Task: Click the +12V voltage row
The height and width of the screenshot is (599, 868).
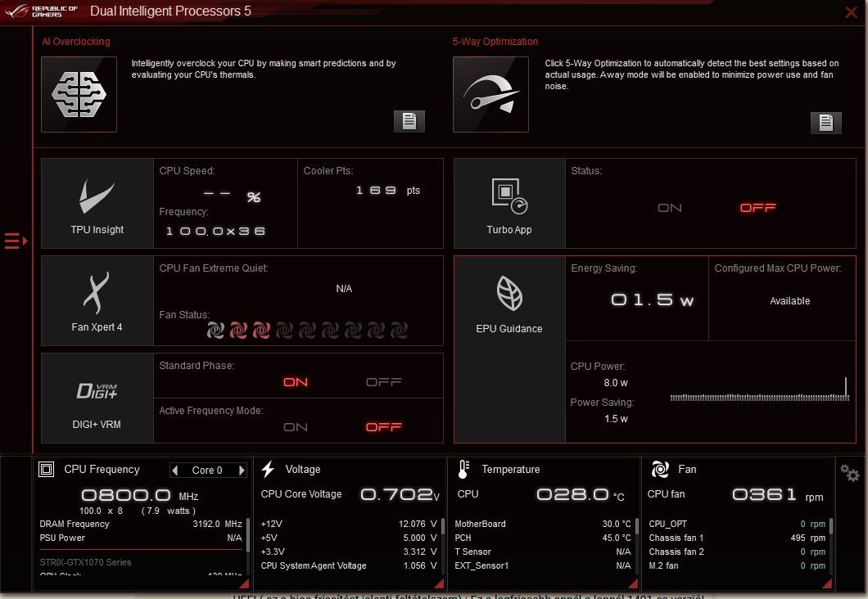Action: point(349,524)
